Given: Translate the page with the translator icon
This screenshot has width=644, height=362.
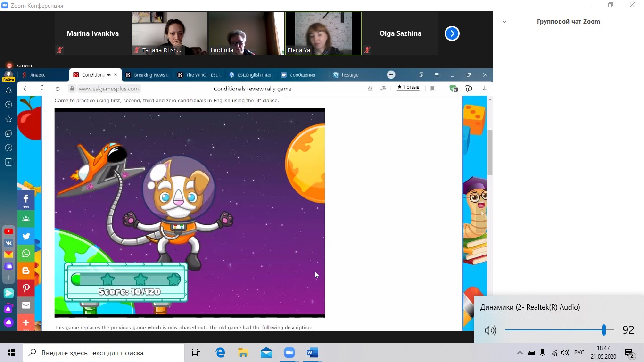Looking at the screenshot, I should click(x=383, y=89).
